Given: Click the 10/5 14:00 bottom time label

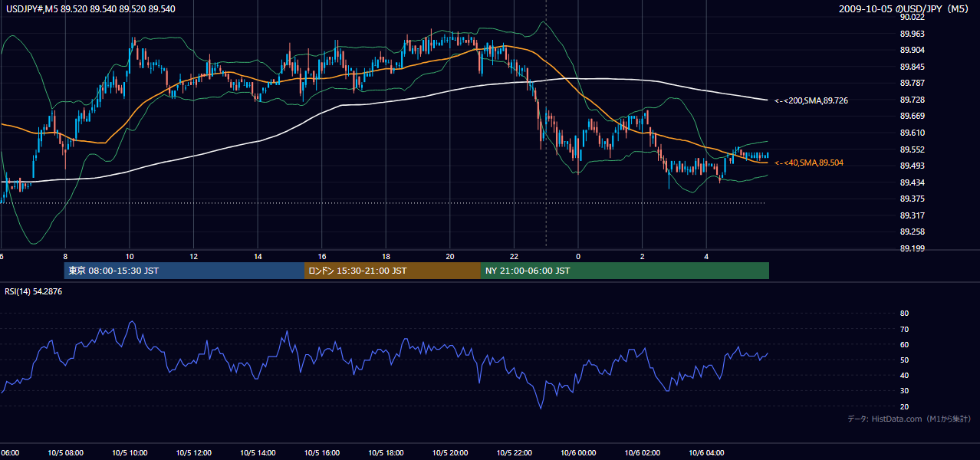Looking at the screenshot, I should (x=258, y=452).
